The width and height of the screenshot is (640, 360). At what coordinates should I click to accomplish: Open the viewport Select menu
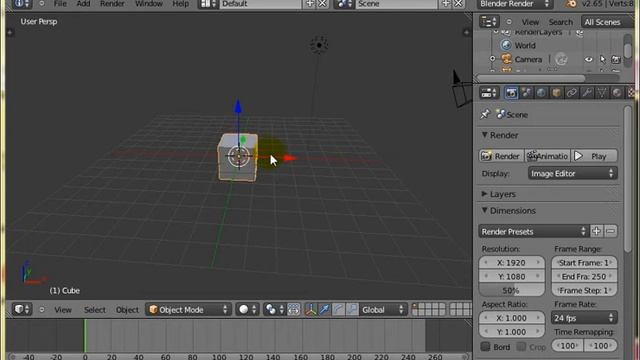[95, 310]
